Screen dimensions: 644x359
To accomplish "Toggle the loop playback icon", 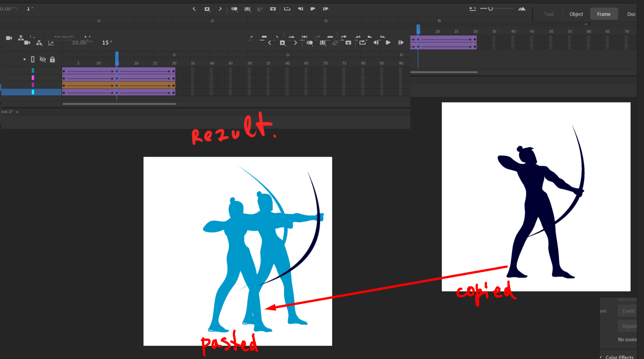I will pyautogui.click(x=364, y=42).
